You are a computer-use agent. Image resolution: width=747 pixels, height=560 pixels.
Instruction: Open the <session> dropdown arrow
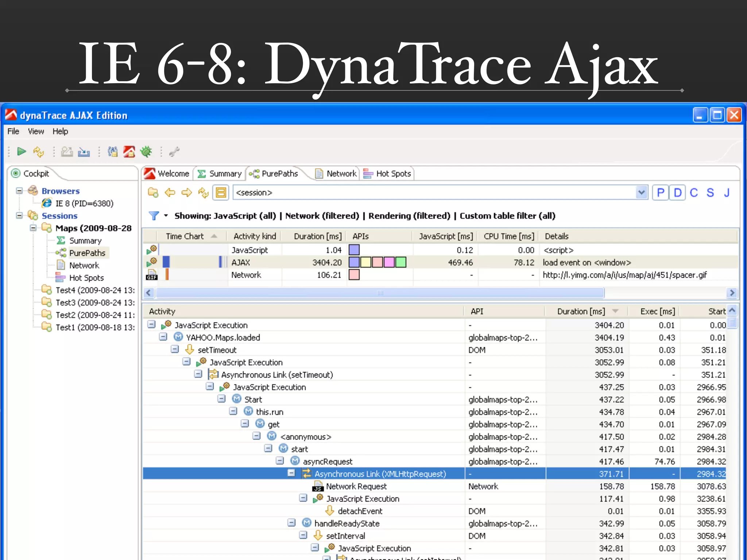coord(641,192)
